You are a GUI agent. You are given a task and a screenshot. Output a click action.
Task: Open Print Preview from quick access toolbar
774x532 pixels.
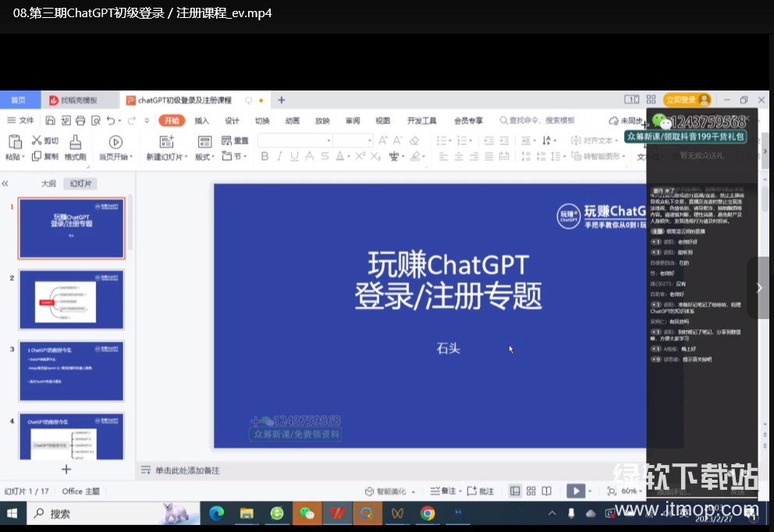(x=96, y=120)
